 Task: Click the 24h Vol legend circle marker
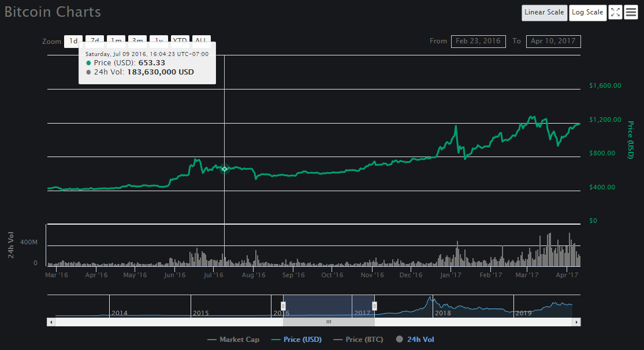pos(399,340)
